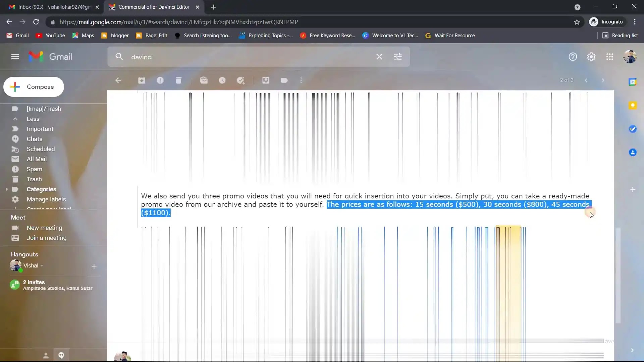Expand the Categories label tree
Screen dimensions: 644x362
pos(7,189)
